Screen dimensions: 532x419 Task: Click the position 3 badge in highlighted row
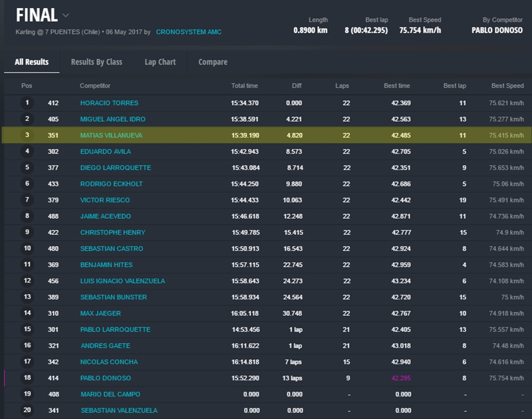(x=27, y=135)
